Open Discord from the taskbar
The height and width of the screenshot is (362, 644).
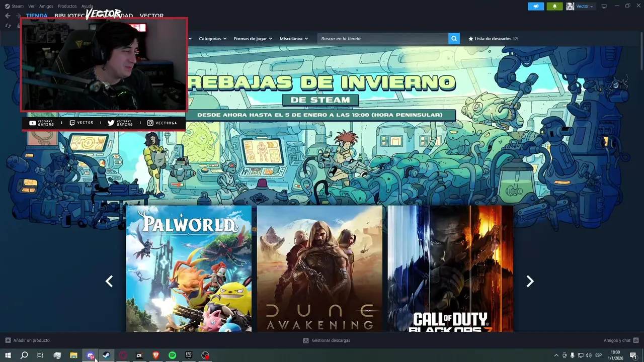tap(90, 355)
